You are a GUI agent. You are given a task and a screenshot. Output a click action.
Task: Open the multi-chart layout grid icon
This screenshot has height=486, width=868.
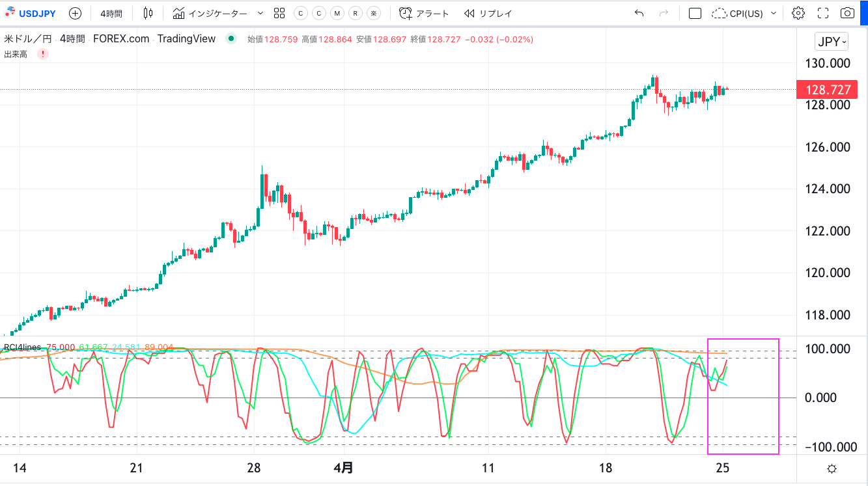279,12
